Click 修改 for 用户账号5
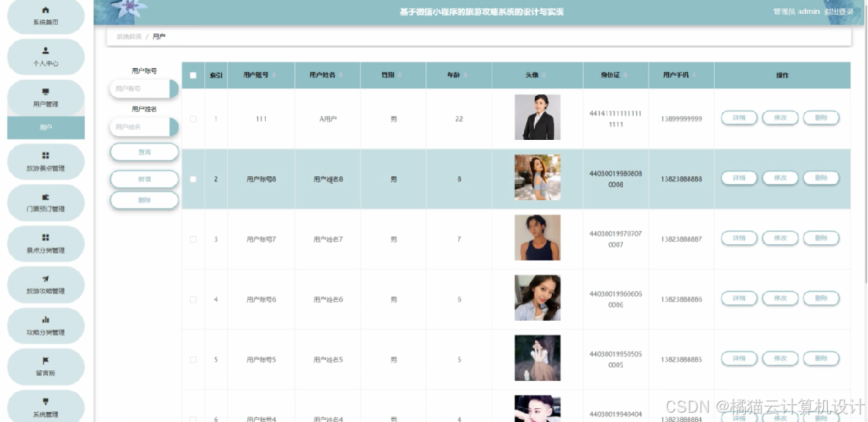Image resolution: width=868 pixels, height=422 pixels. pos(780,359)
